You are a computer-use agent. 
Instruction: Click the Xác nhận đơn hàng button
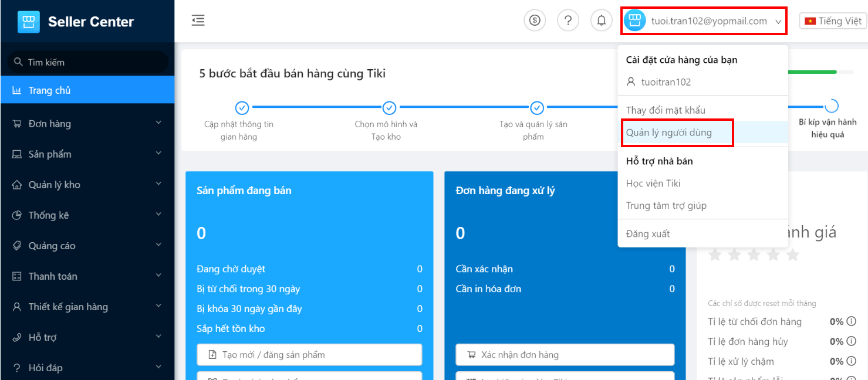[565, 354]
